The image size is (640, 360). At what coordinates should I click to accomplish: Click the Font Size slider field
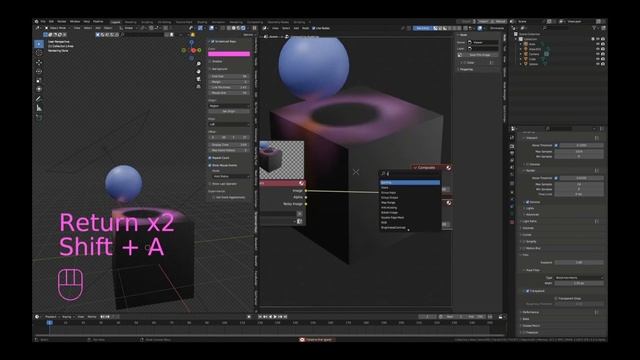pyautogui.click(x=229, y=76)
